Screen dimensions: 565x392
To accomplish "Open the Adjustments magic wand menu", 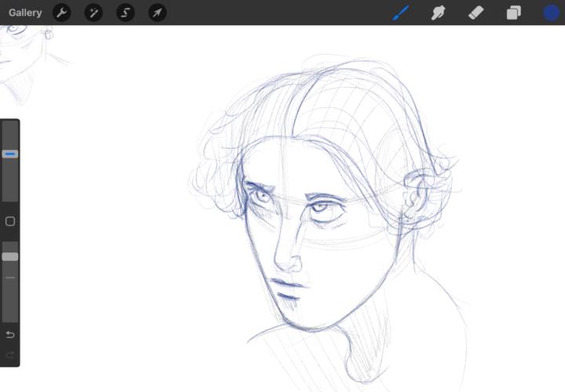I will coord(93,13).
